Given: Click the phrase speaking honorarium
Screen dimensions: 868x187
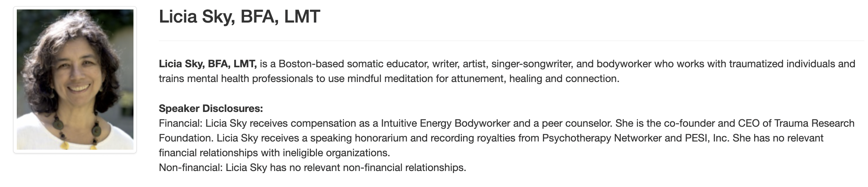Looking at the screenshot, I should tap(359, 138).
